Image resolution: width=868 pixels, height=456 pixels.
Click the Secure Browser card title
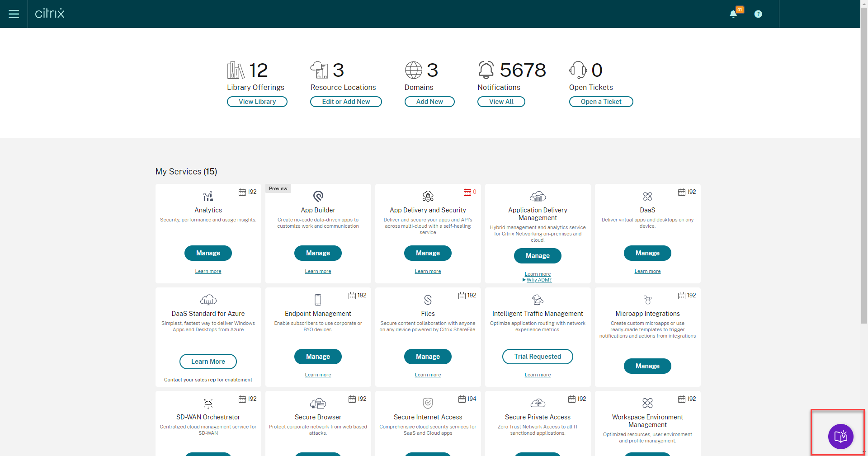point(318,417)
